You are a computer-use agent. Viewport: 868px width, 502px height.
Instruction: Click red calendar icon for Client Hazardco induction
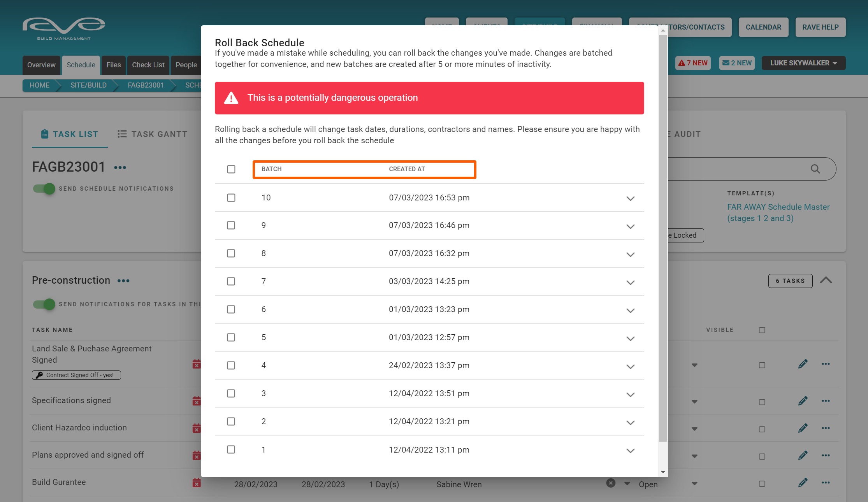pos(197,428)
